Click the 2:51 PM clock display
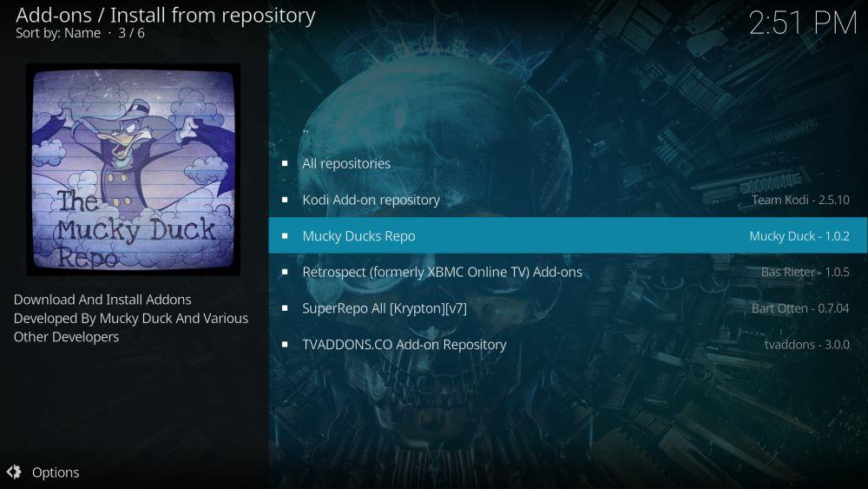This screenshot has height=489, width=868. (x=803, y=23)
